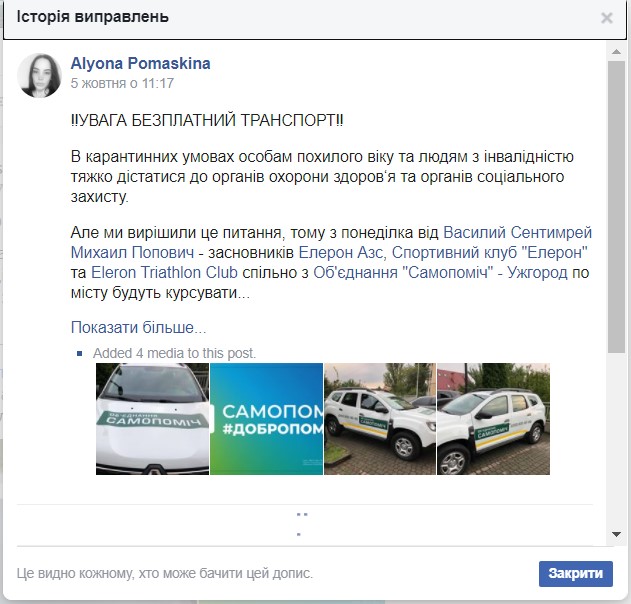The image size is (631, 604).
Task: Open Alyona Pomaskina's profile picture
Action: (x=39, y=76)
